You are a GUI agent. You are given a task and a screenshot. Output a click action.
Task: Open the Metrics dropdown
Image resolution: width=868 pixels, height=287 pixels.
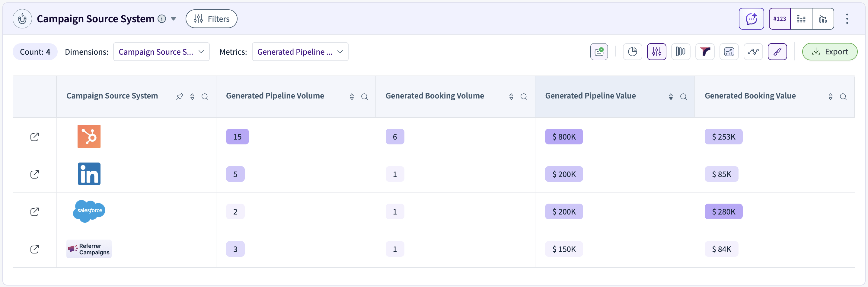coord(300,52)
